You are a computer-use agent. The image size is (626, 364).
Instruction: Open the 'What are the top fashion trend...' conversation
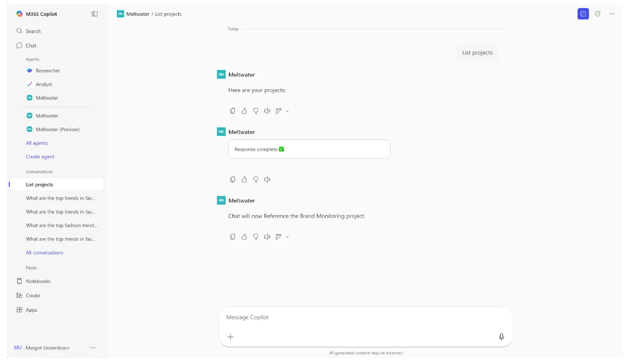tap(62, 225)
